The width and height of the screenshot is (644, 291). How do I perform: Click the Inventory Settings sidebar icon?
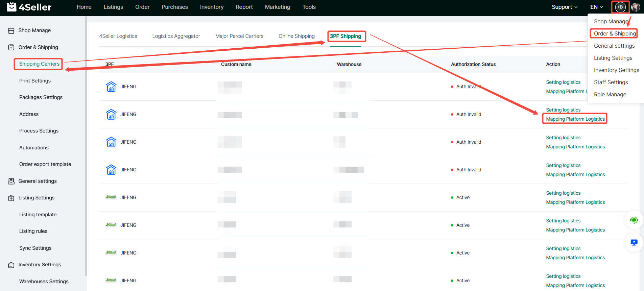(11, 265)
